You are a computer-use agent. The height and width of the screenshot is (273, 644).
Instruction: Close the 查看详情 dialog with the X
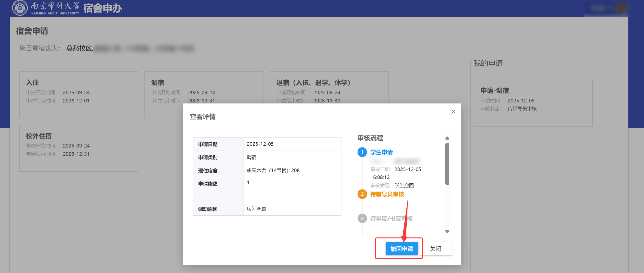(x=453, y=112)
